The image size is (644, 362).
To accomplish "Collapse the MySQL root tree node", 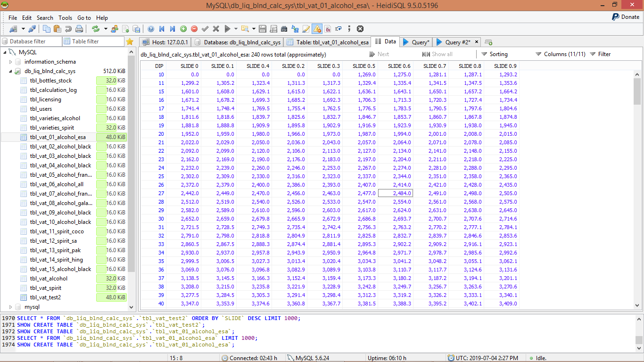I will [x=5, y=52].
